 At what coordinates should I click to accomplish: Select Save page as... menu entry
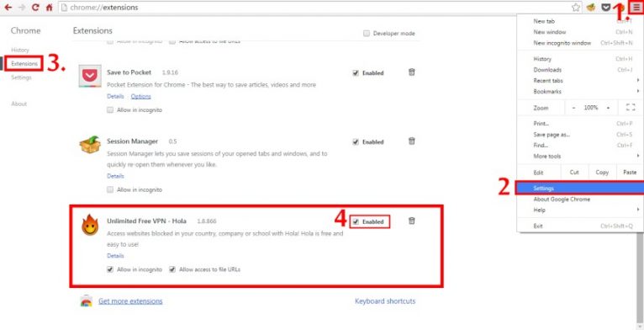pos(580,135)
